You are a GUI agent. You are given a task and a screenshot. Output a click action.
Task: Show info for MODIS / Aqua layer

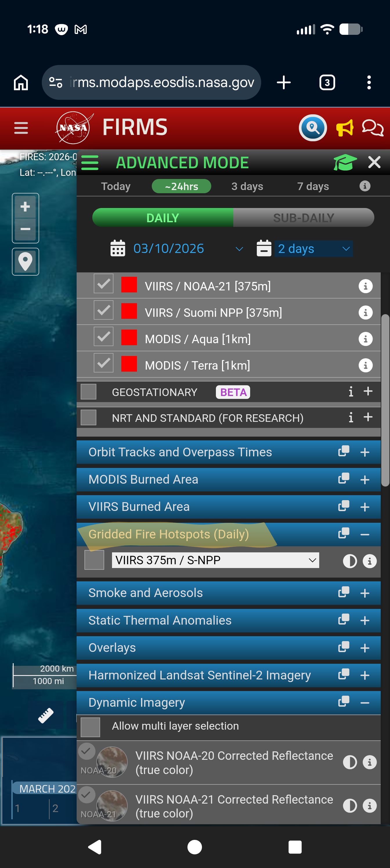pyautogui.click(x=365, y=339)
